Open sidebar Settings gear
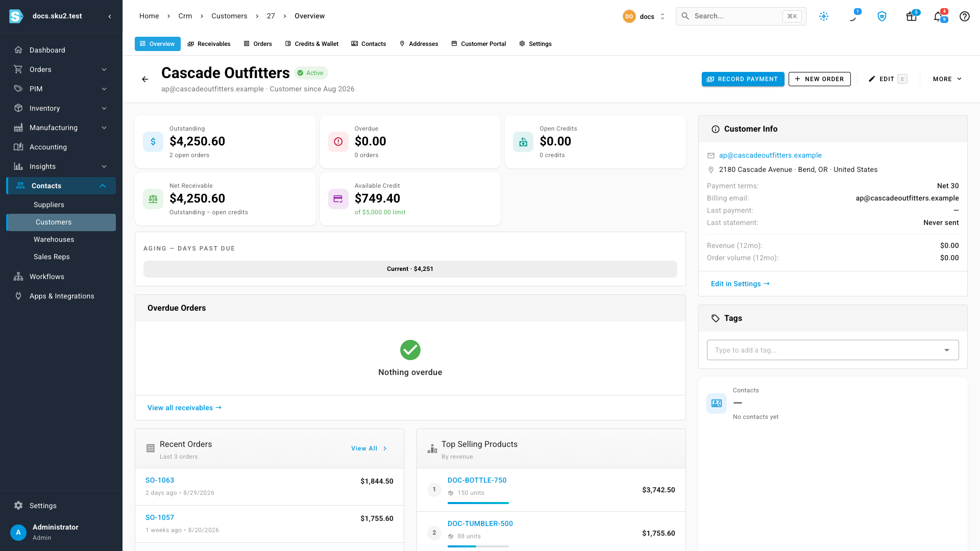 (18, 506)
